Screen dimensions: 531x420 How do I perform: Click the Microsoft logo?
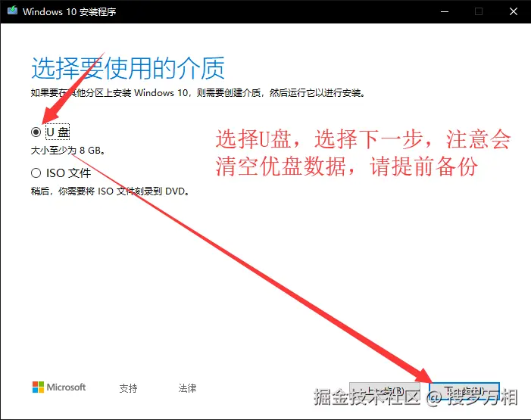59,387
